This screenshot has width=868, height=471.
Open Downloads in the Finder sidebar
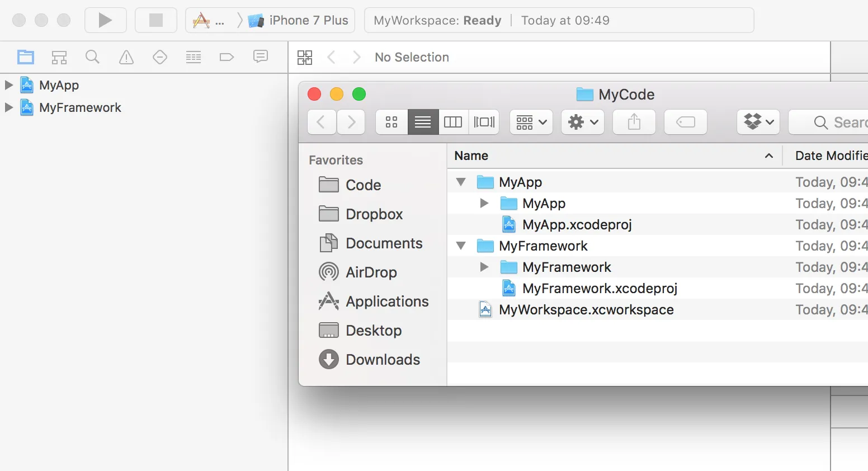[370, 360]
